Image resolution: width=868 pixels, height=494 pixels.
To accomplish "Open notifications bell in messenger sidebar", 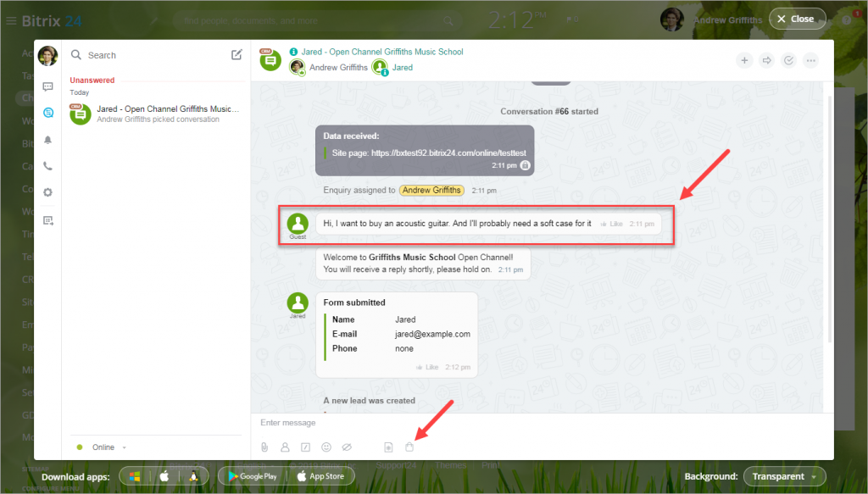I will 48,140.
